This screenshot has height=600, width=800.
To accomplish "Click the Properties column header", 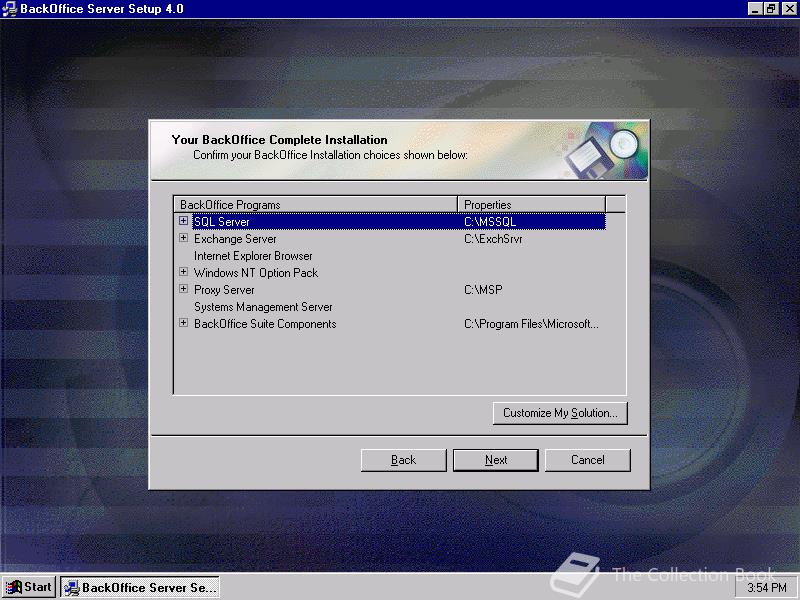I will click(x=531, y=205).
